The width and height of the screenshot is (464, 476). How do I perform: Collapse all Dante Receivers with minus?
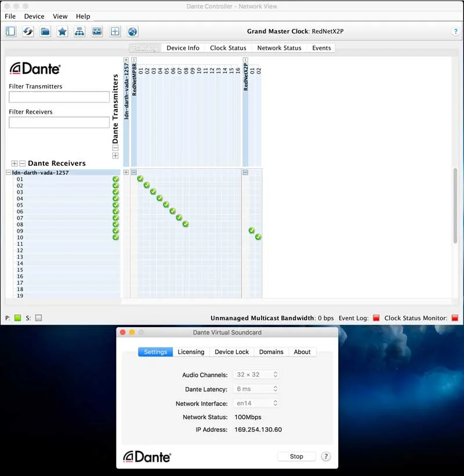click(22, 163)
